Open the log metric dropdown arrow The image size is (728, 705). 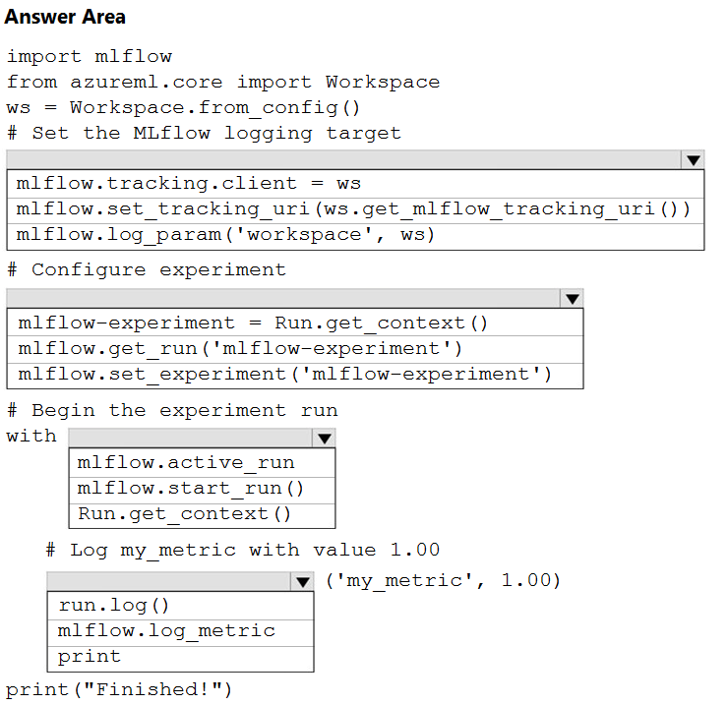tap(303, 581)
